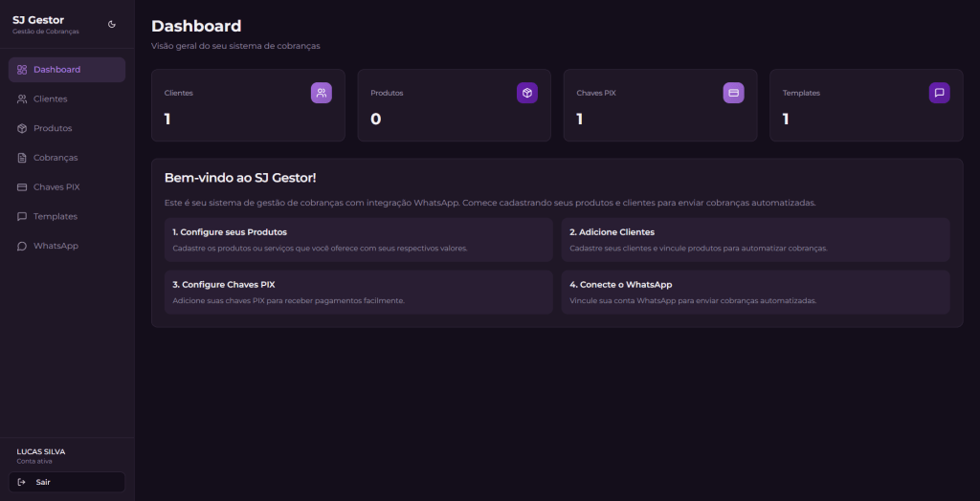Click the credit card icon on Chaves PIX card
The image size is (980, 501).
(733, 93)
